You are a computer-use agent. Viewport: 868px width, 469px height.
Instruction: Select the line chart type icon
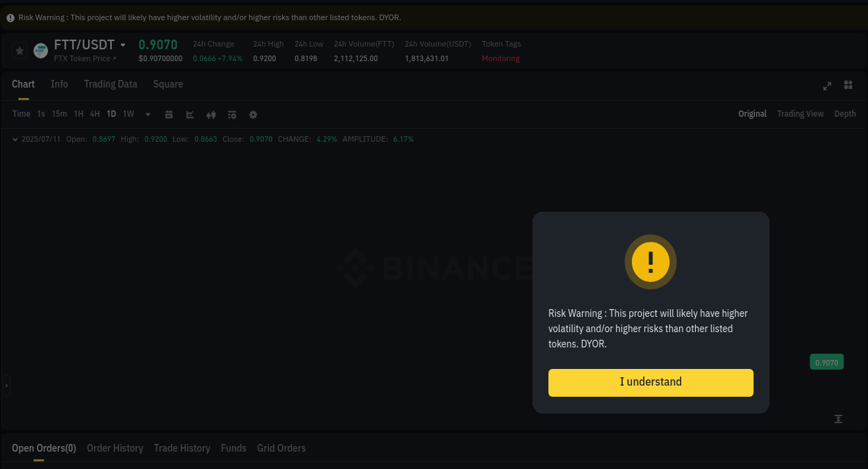coord(190,114)
